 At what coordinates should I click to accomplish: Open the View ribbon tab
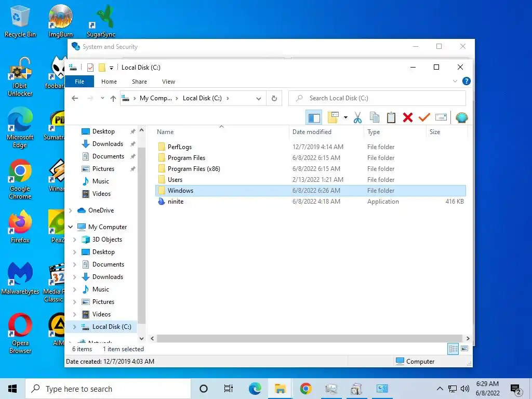[169, 82]
